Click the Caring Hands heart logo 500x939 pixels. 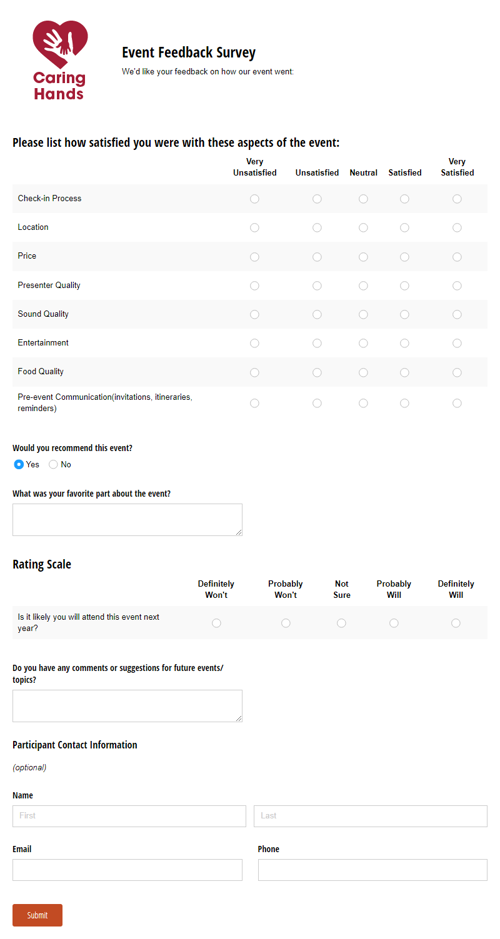click(x=60, y=59)
